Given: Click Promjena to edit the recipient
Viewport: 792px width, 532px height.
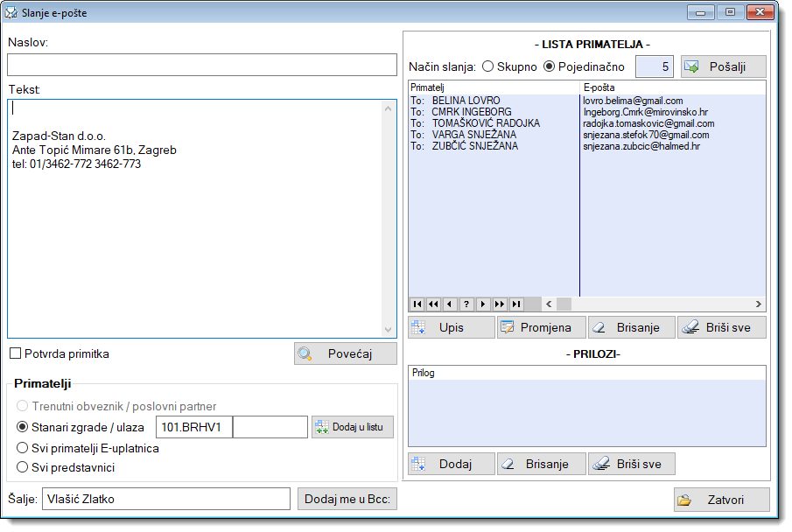Looking at the screenshot, I should (x=541, y=327).
